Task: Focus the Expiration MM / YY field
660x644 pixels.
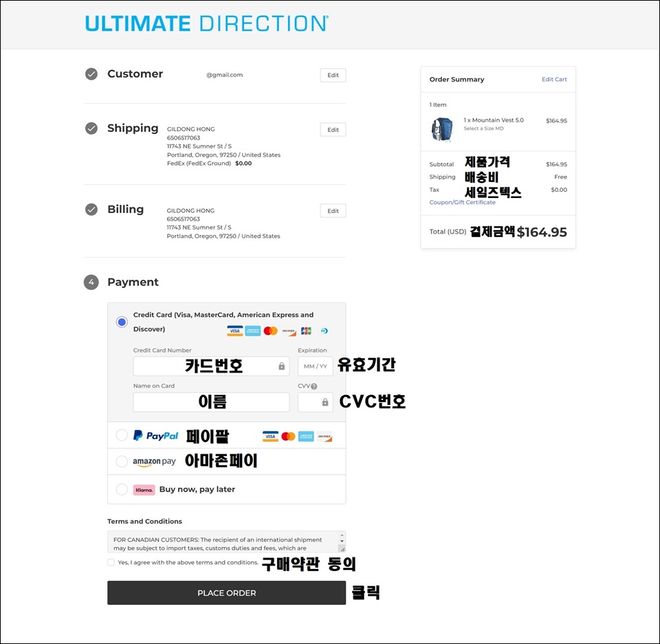Action: [316, 366]
